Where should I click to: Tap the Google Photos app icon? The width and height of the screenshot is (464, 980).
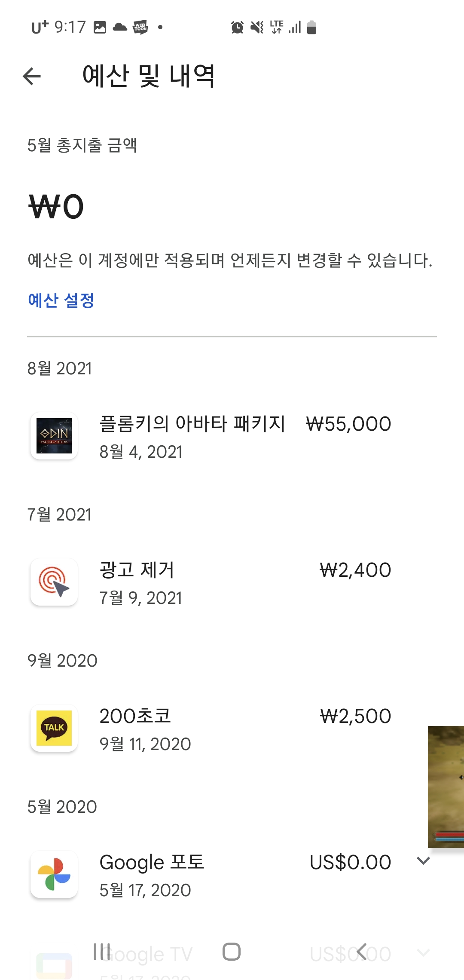point(54,874)
